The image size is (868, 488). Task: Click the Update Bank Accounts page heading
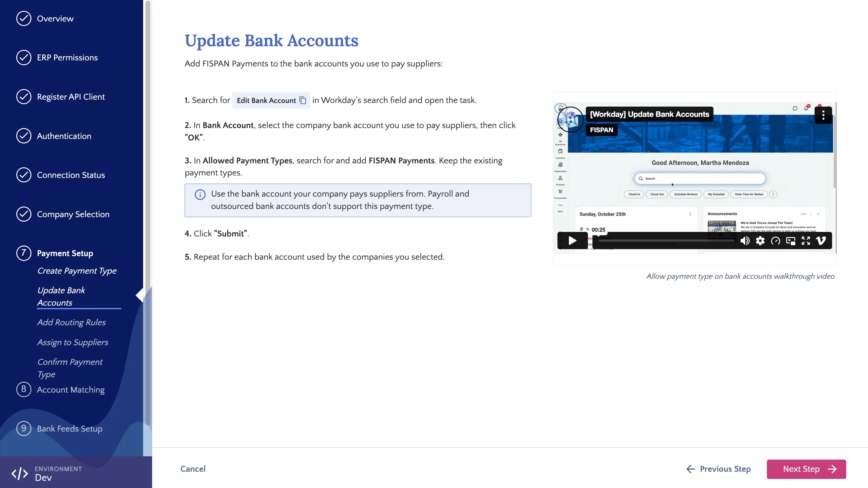(x=271, y=40)
